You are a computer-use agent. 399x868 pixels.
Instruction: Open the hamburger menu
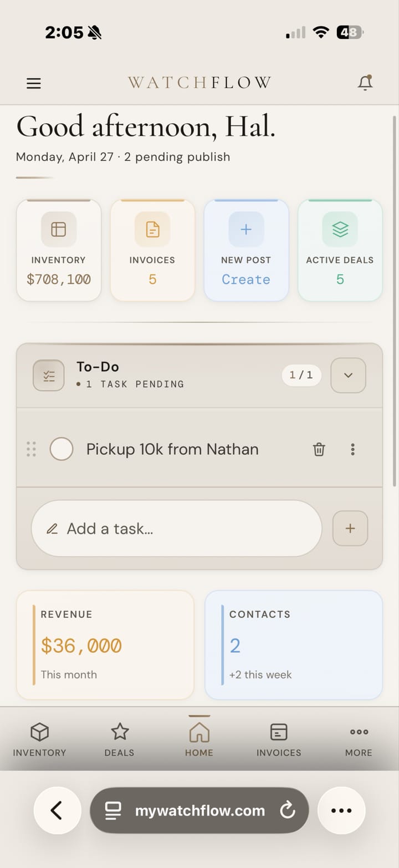click(33, 83)
